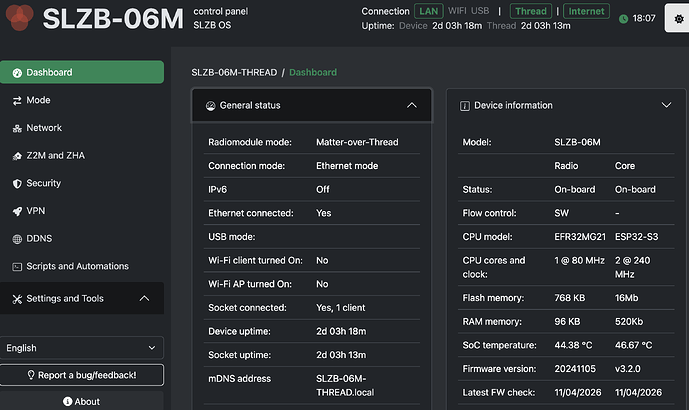Click the Ethernet mode value
Screen dimensions: 689x410
pos(347,166)
